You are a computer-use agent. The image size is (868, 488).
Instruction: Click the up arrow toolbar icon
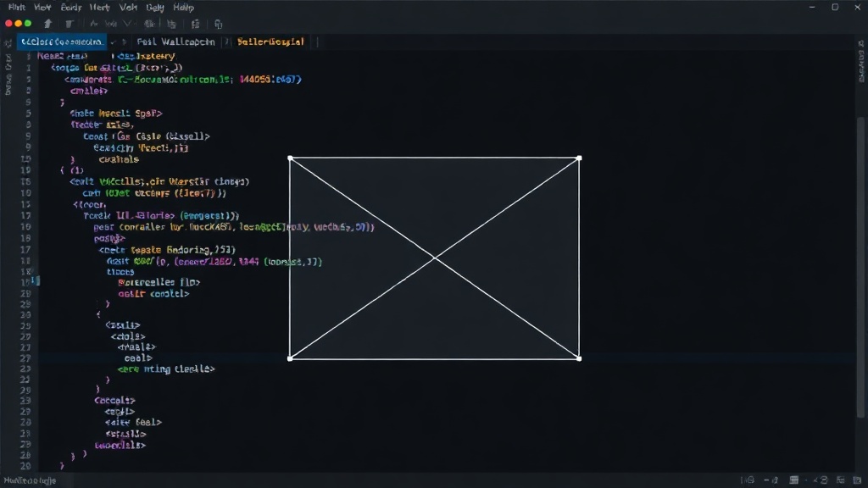coord(47,24)
